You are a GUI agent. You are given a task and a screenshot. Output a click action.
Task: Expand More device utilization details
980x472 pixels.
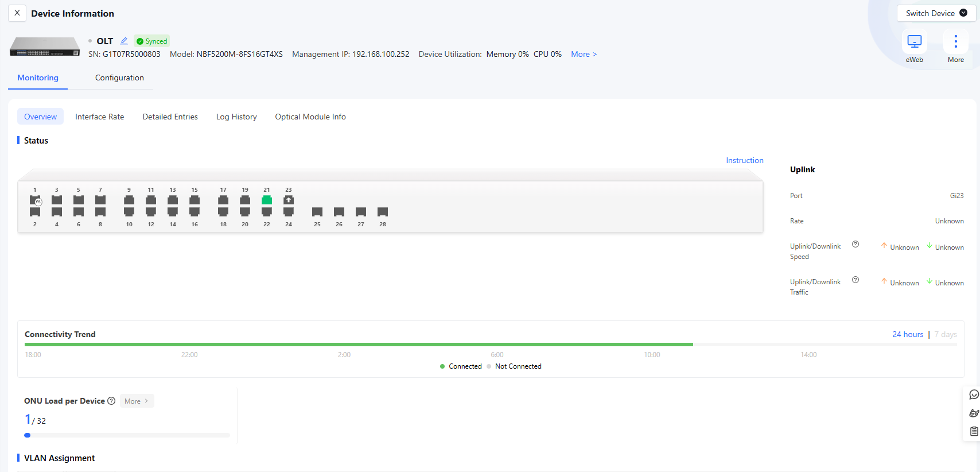coord(584,54)
